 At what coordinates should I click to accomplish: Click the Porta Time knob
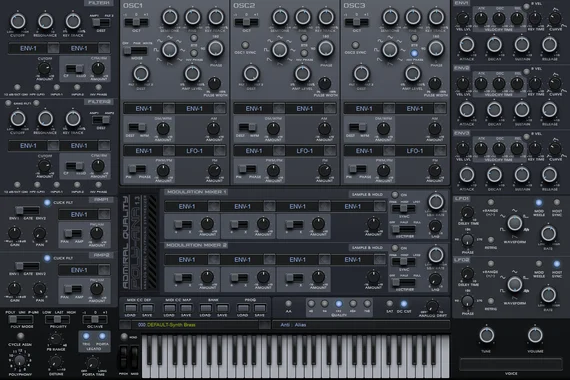pos(93,363)
